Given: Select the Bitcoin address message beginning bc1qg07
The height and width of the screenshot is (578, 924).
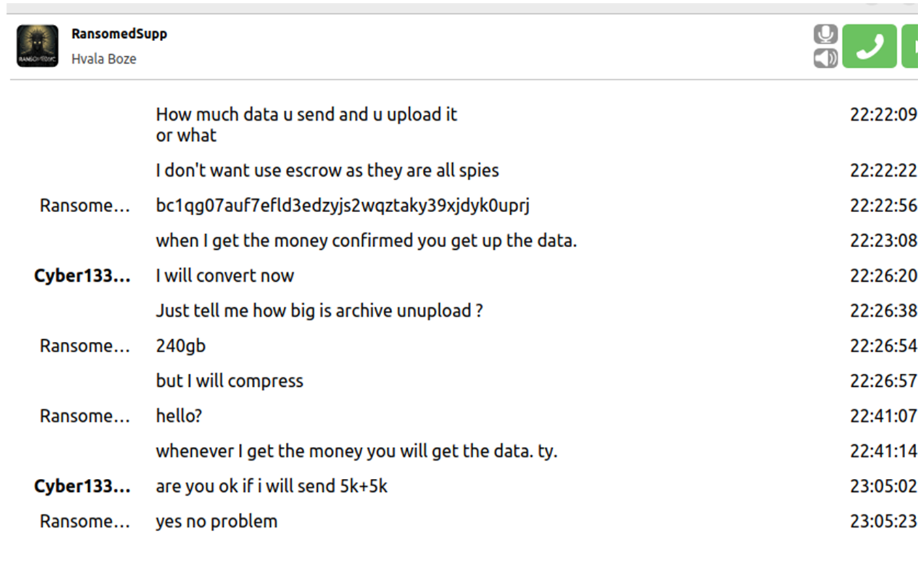Looking at the screenshot, I should 343,205.
